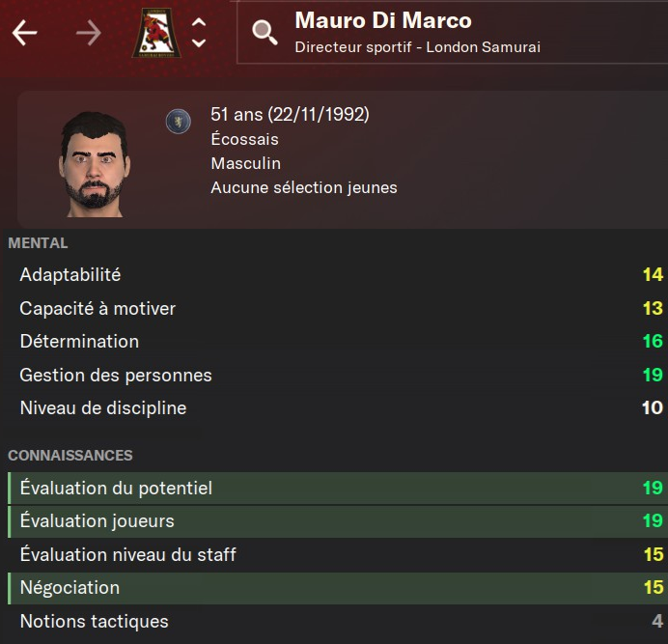Click the back navigation arrow

point(25,33)
